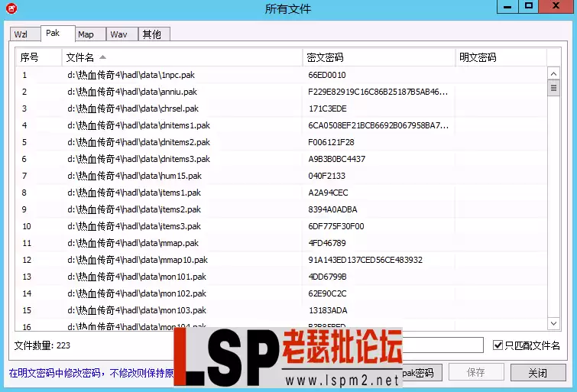Click the 保存 button
The width and height of the screenshot is (577, 392).
click(x=476, y=372)
